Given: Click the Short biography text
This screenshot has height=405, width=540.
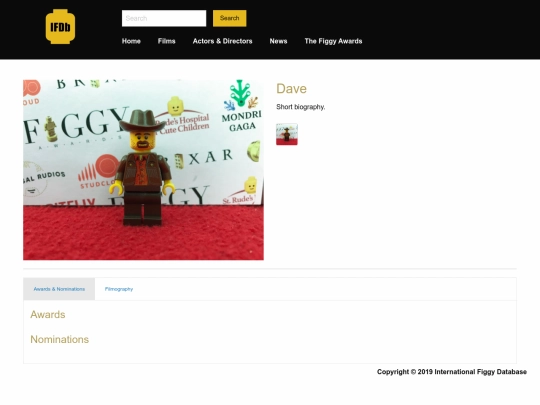Looking at the screenshot, I should [301, 107].
